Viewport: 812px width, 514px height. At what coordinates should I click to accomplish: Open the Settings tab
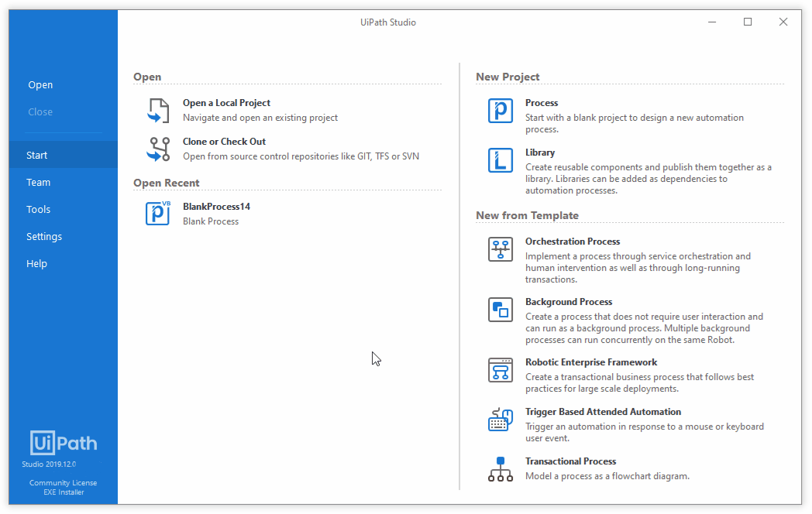pos(64,237)
